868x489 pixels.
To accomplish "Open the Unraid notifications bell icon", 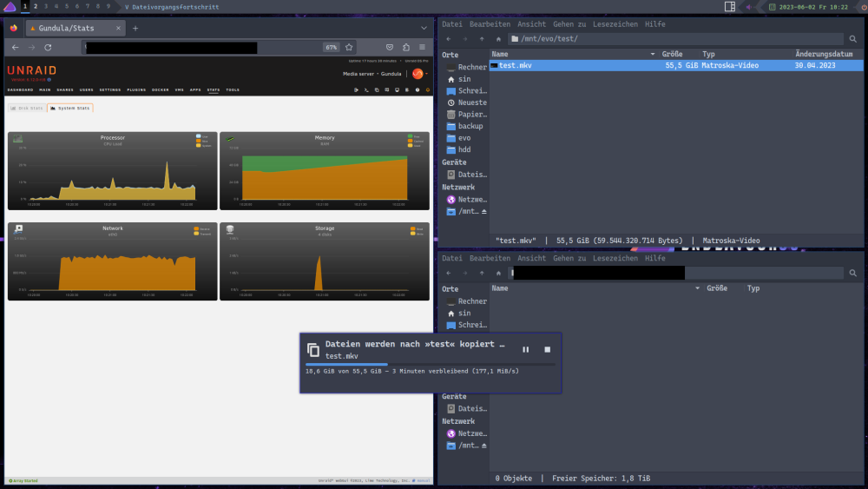I will click(427, 89).
